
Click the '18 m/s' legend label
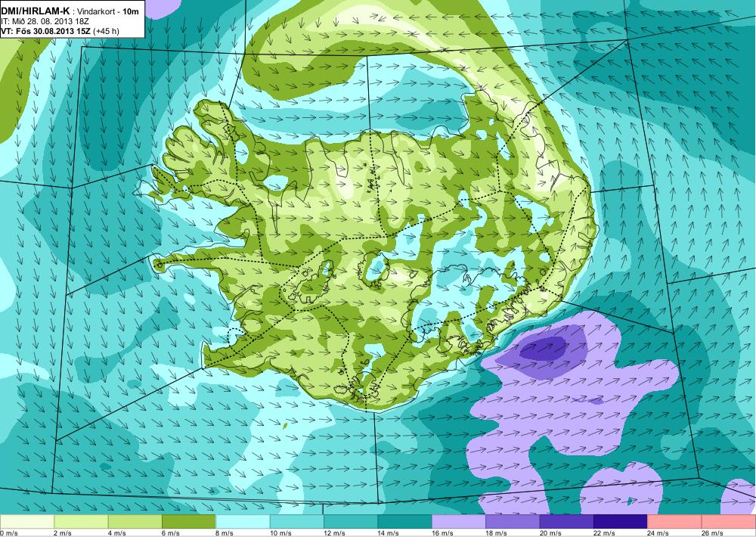pos(497,533)
